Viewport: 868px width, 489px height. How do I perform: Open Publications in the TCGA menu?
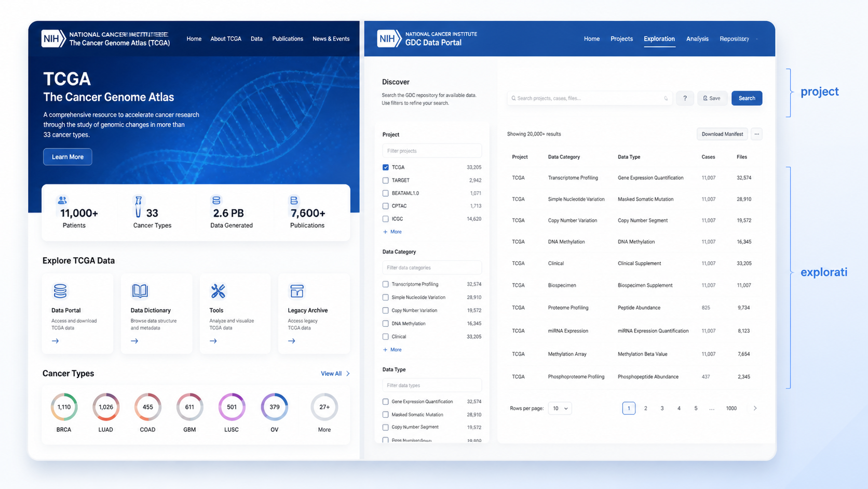(x=288, y=39)
